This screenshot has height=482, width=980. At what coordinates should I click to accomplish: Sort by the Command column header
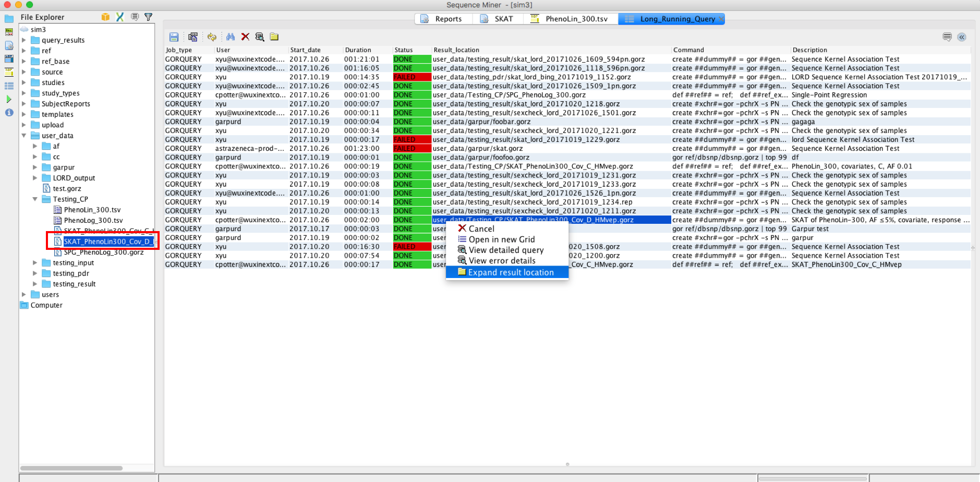coord(730,50)
